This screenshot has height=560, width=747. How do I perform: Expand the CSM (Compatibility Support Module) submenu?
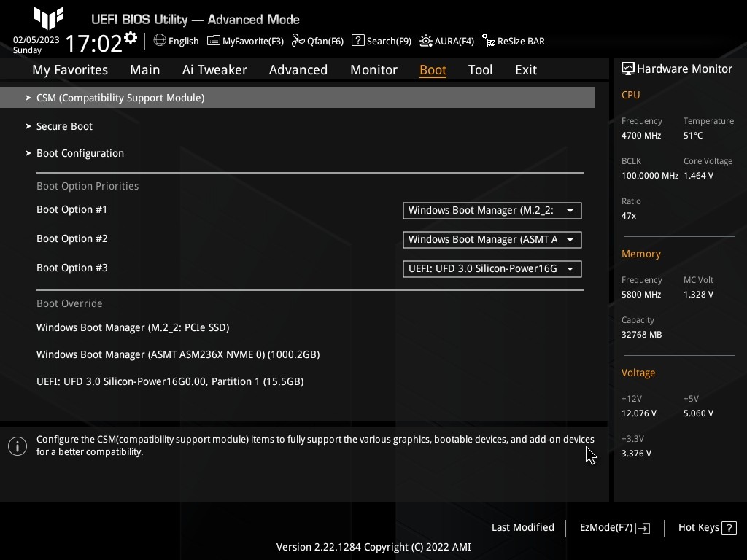click(x=120, y=98)
